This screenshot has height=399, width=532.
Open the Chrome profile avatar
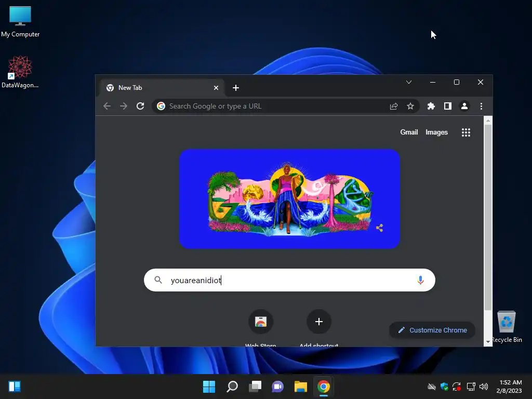[x=464, y=106]
